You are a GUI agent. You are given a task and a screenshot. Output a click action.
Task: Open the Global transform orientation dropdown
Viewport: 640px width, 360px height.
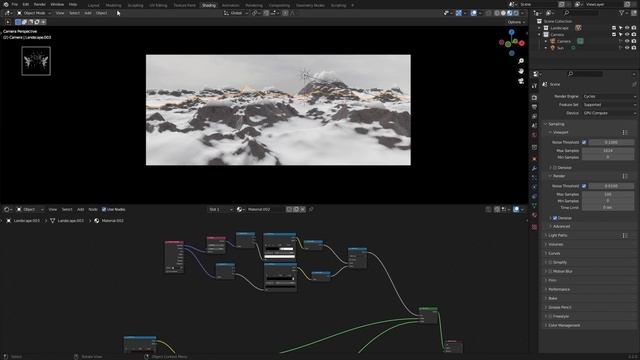click(236, 13)
